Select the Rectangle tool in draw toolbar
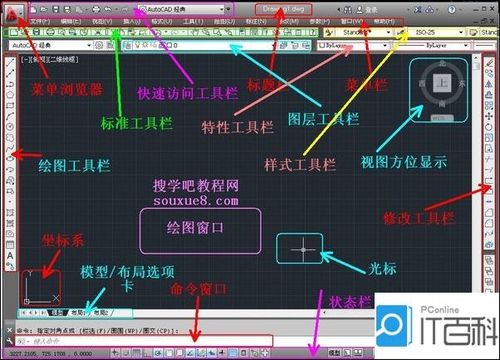 pos(10,106)
